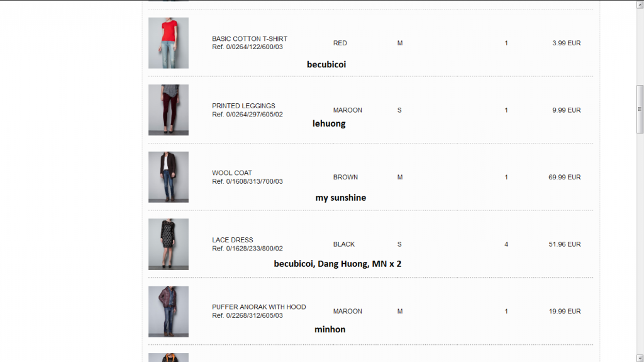The image size is (644, 362).
Task: Click the partially visible bottom product thumbnail
Action: pos(169,358)
